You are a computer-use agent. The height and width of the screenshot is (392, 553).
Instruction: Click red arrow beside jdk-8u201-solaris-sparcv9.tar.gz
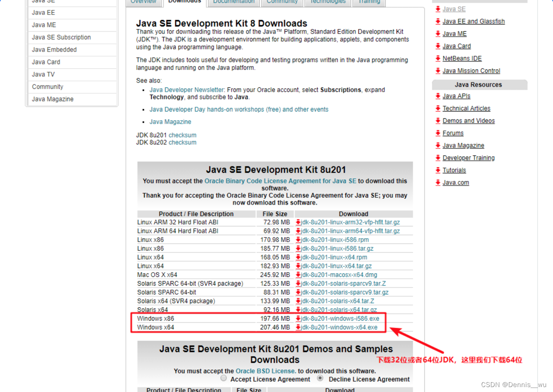[298, 292]
